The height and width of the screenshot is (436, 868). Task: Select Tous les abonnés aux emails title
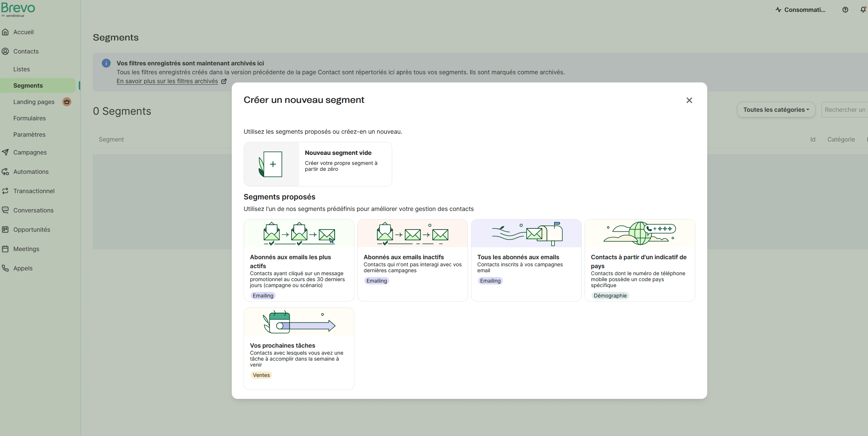click(x=518, y=257)
